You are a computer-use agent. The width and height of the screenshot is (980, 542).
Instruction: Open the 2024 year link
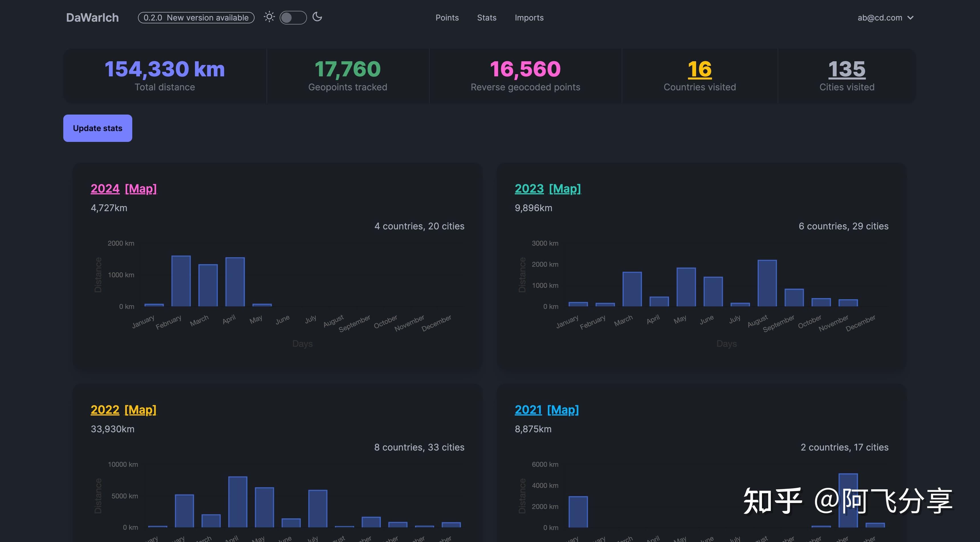point(105,189)
